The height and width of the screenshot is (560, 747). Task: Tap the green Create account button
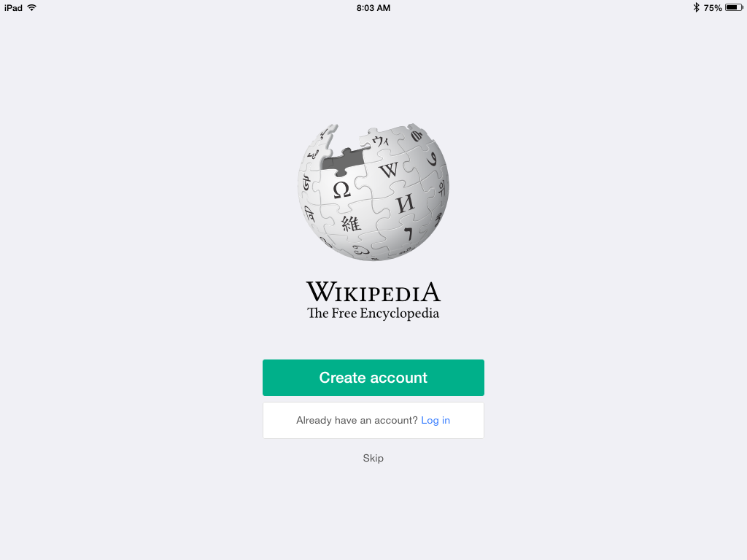(x=373, y=378)
